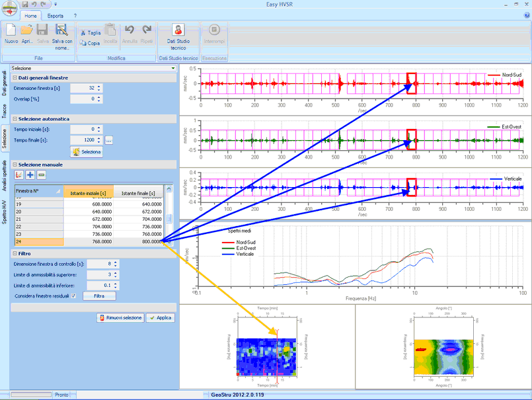532x400 pixels.
Task: Click Tempo iniziale stepper arrows
Action: pyautogui.click(x=98, y=130)
